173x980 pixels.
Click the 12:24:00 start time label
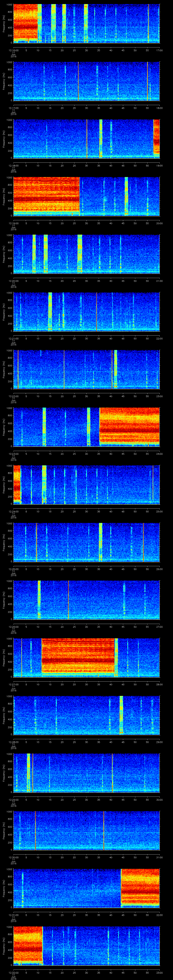click(x=14, y=511)
